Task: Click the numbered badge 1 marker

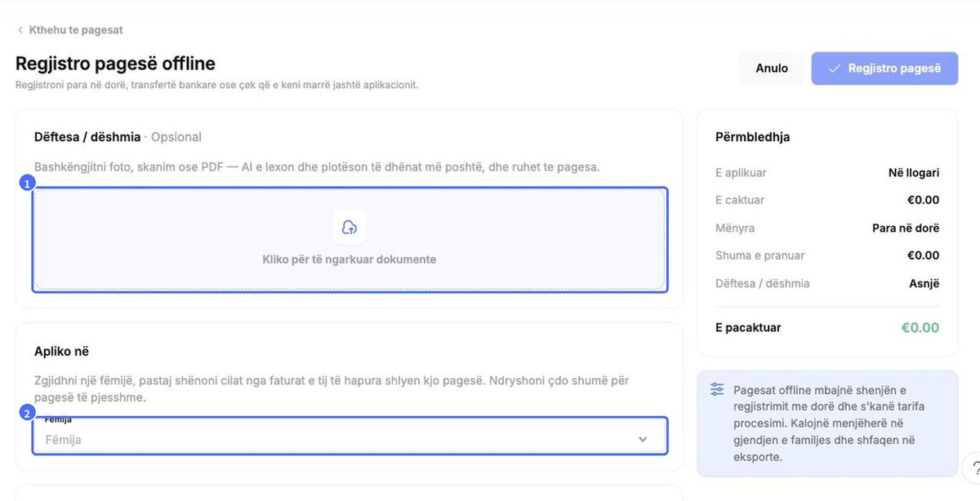Action: coord(28,184)
